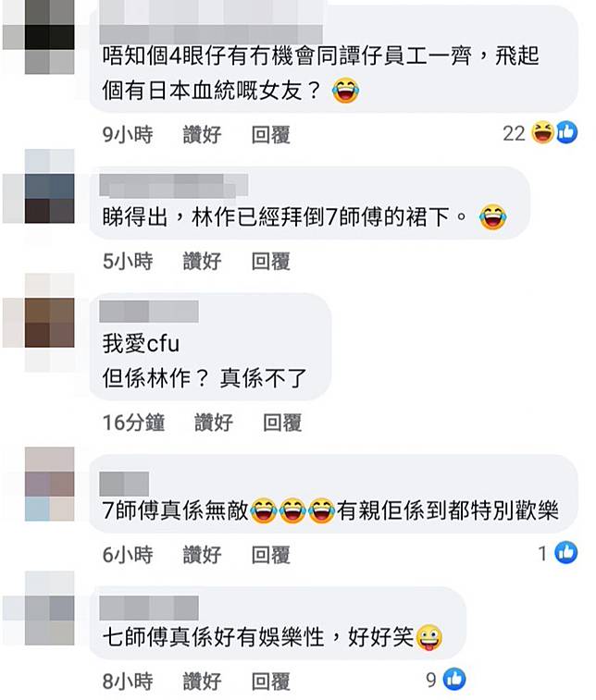Reply to the comment posted 9小時 ago

(x=271, y=134)
